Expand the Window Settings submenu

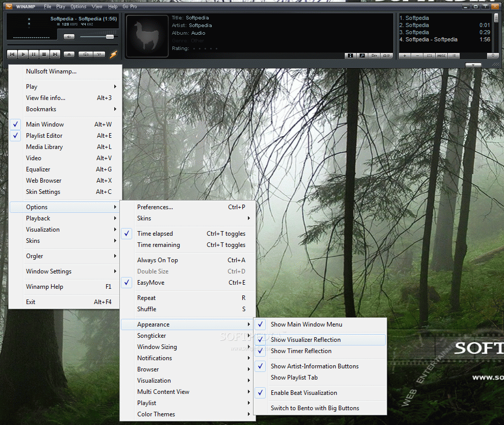[65, 271]
